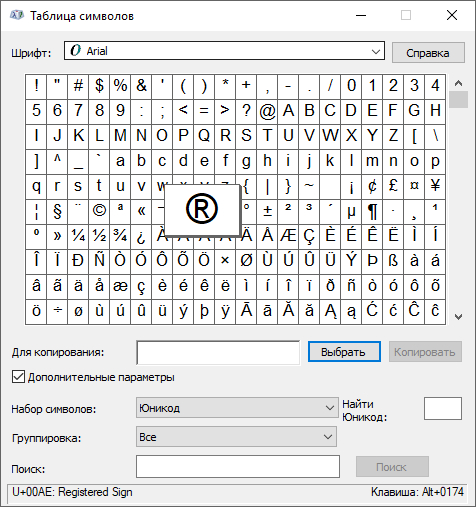Choose the Ø capital slashed O
The height and width of the screenshot is (507, 476).
(x=246, y=262)
